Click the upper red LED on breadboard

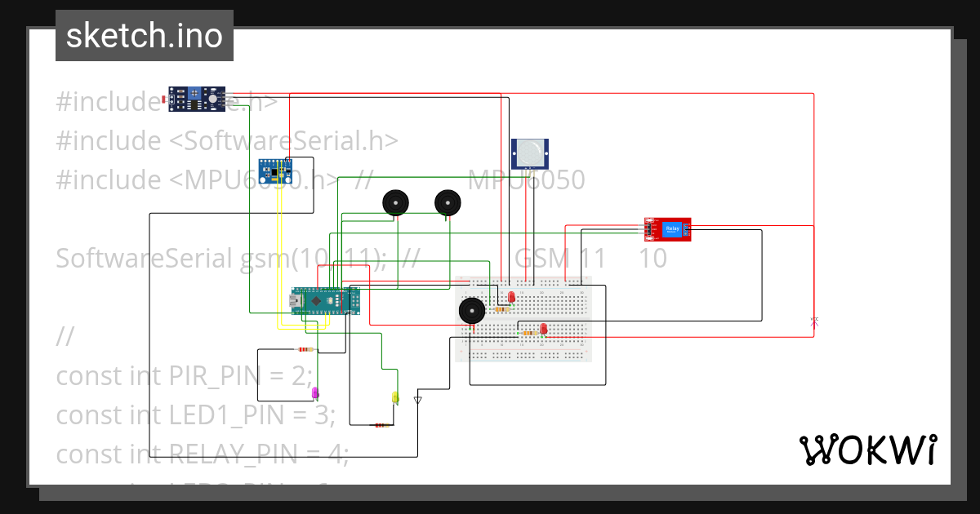coord(511,297)
